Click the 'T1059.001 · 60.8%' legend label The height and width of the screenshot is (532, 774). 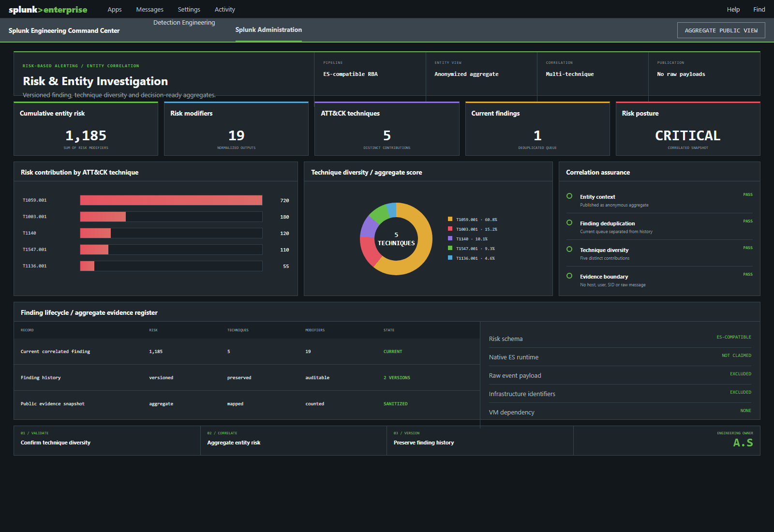tap(476, 220)
